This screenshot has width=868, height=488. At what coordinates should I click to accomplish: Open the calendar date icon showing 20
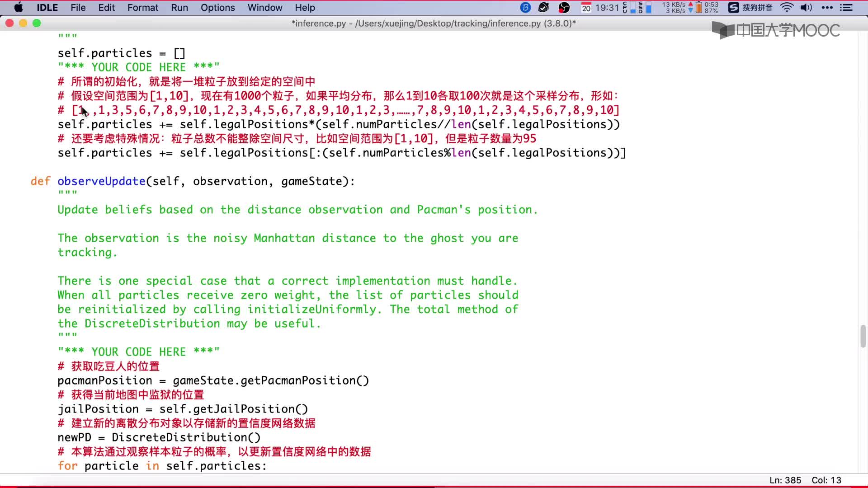coord(586,8)
